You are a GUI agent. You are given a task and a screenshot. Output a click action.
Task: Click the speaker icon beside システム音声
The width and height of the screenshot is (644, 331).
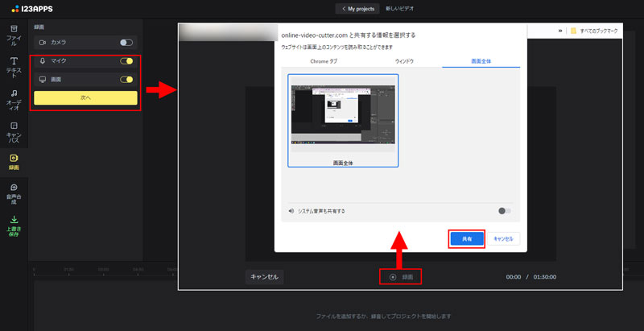[291, 211]
